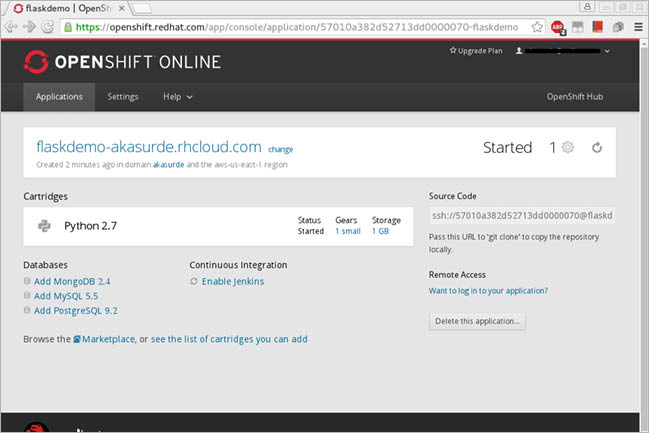Image resolution: width=649 pixels, height=433 pixels.
Task: Add MongoDB 2.4 database cartridge
Action: (71, 282)
